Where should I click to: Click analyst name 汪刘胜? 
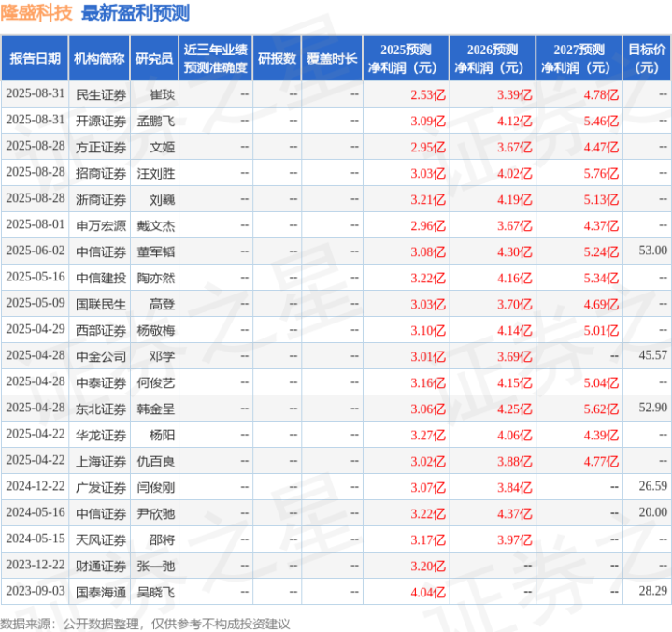pos(155,173)
